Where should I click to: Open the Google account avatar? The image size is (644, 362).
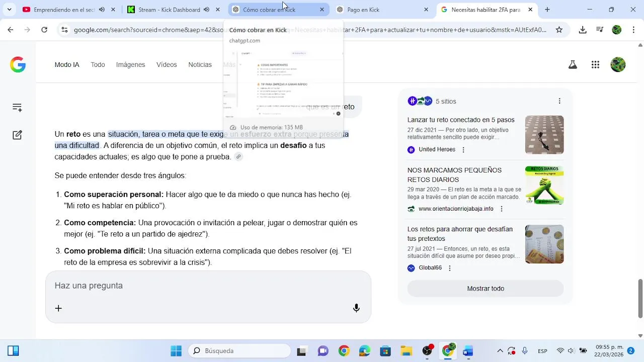coord(618,65)
